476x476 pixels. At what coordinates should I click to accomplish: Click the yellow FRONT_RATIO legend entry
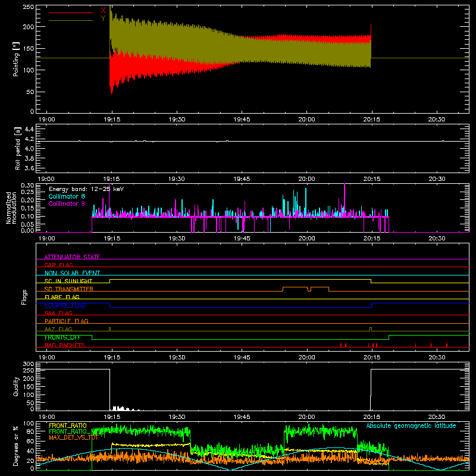(68, 425)
